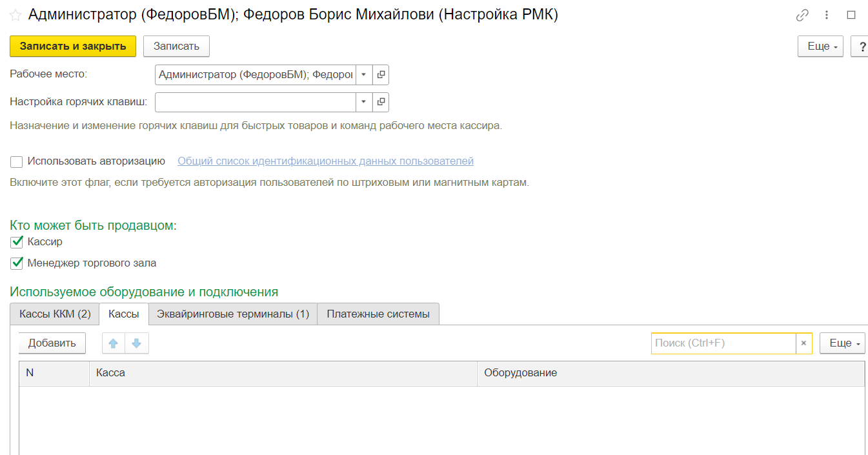868x455 pixels.
Task: Expand Настройка горячих клавиш dropdown arrow
Action: [x=363, y=102]
